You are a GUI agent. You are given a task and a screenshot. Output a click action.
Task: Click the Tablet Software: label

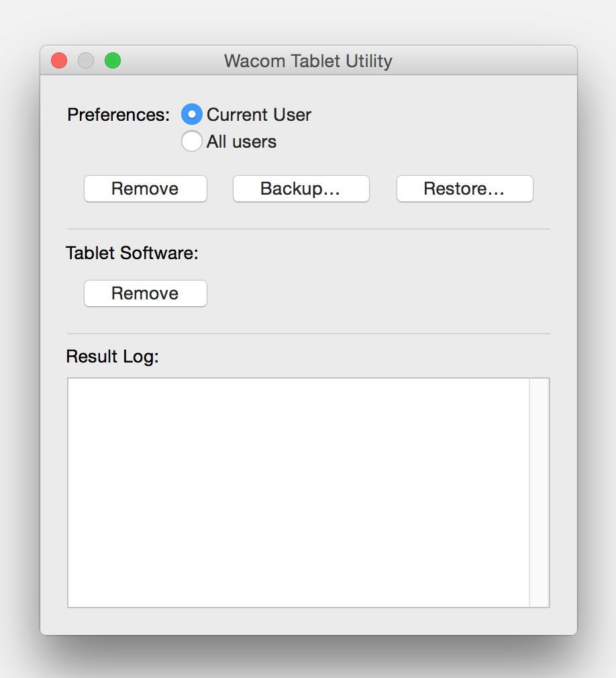coord(132,253)
